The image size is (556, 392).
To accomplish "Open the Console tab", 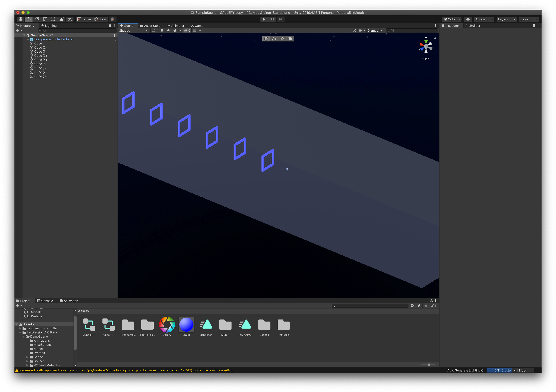I will pyautogui.click(x=45, y=301).
